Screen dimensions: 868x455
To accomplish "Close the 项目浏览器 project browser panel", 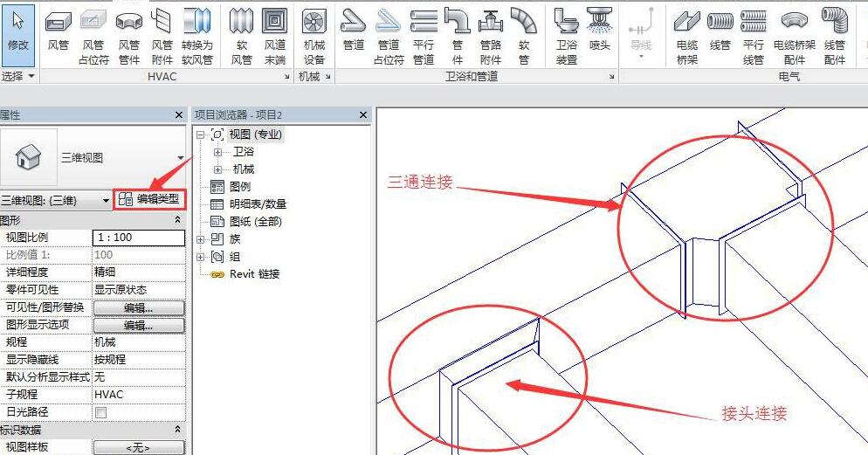I will pyautogui.click(x=363, y=115).
